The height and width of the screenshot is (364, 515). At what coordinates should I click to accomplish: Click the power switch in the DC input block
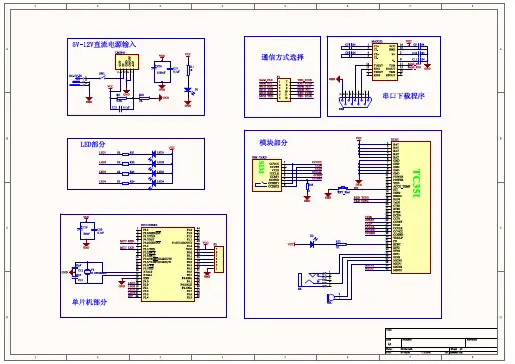tap(102, 77)
